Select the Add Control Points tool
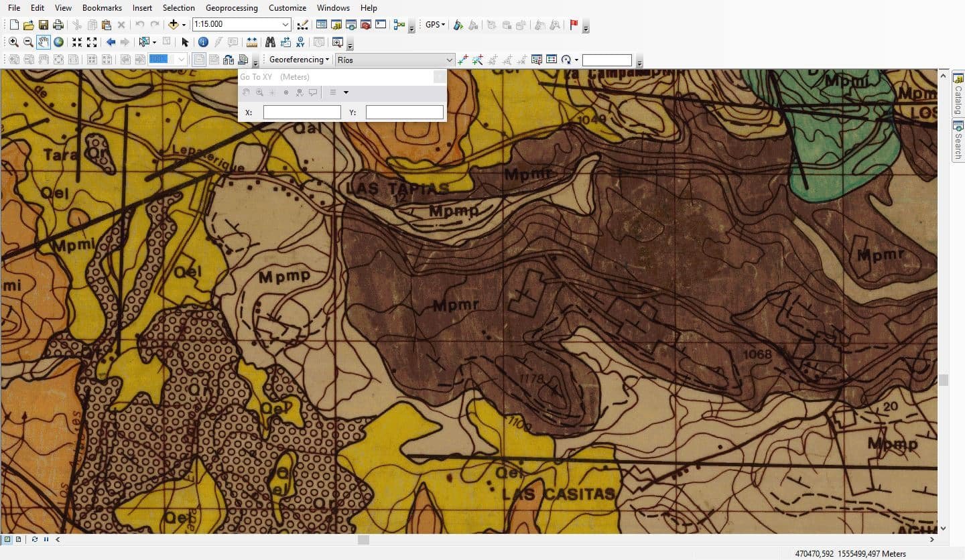 pyautogui.click(x=462, y=60)
